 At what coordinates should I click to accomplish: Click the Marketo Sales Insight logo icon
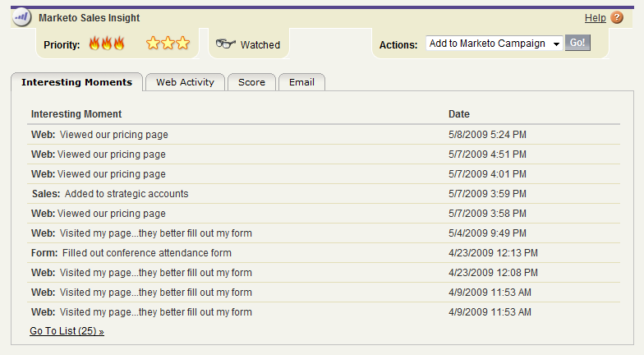click(x=22, y=17)
